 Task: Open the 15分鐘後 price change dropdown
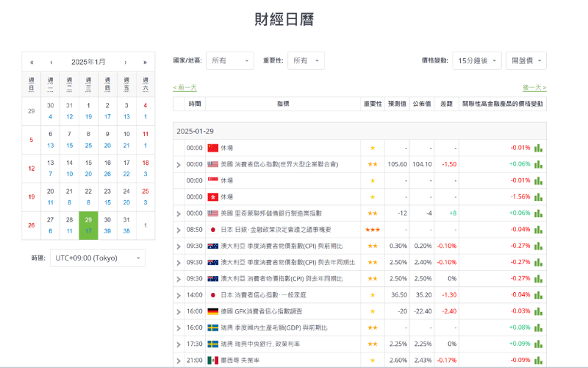[x=476, y=60]
